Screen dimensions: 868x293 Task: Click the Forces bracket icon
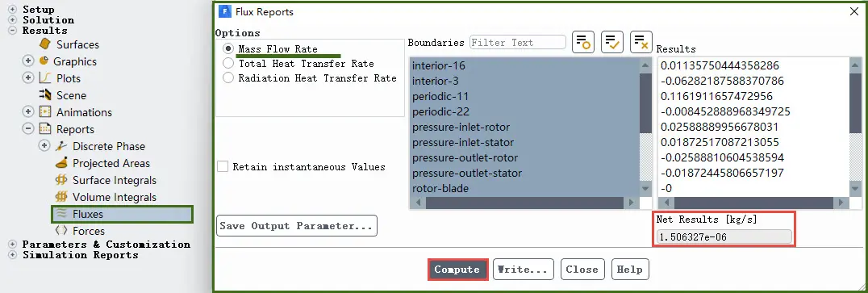(x=61, y=231)
